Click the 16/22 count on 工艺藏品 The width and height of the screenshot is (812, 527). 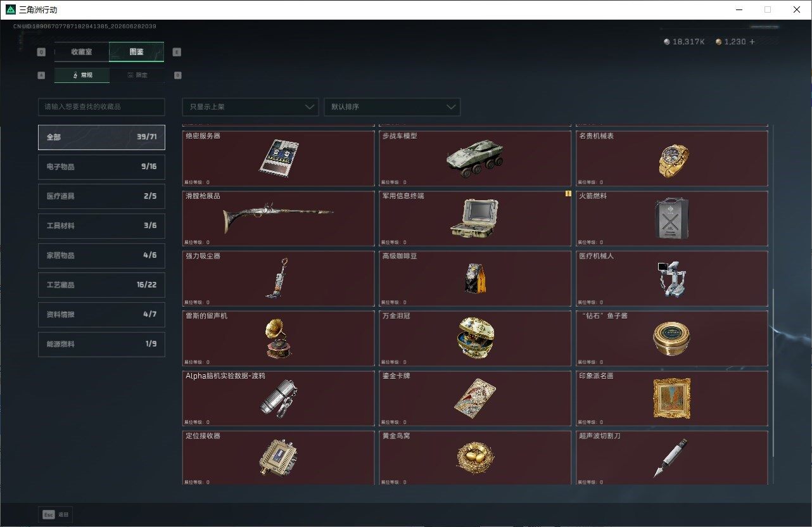click(146, 285)
